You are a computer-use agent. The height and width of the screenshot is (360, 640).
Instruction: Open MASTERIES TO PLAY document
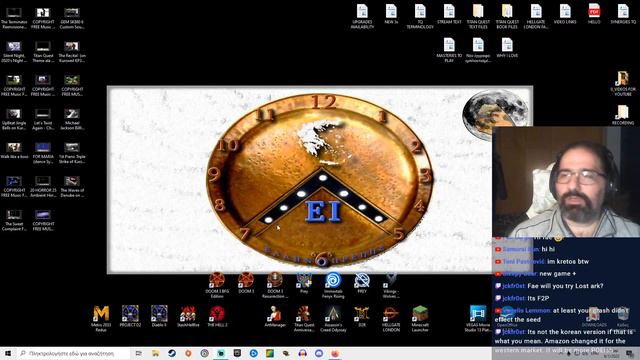(x=449, y=50)
